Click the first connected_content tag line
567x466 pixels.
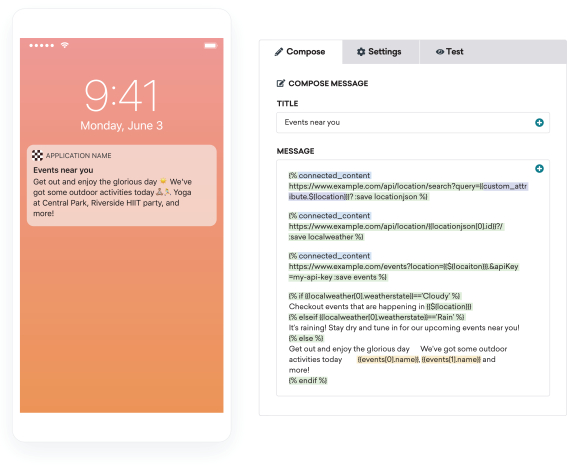tap(329, 175)
